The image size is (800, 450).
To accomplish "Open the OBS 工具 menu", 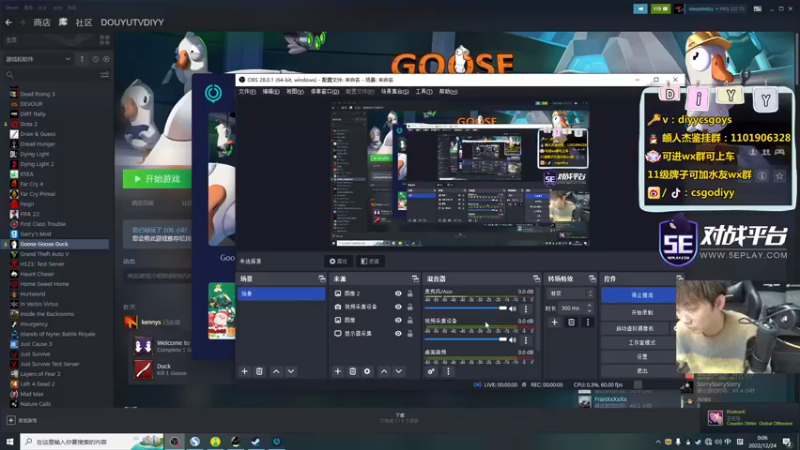I will [423, 92].
